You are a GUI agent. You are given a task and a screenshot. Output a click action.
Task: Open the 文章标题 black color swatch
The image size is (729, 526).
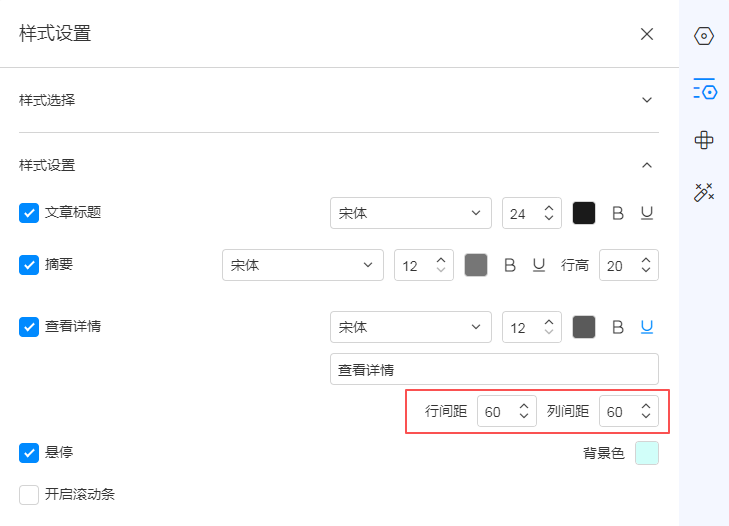coord(584,213)
